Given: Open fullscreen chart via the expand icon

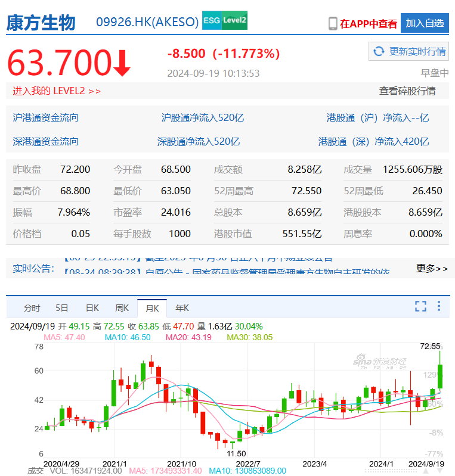Looking at the screenshot, I should coord(420,306).
